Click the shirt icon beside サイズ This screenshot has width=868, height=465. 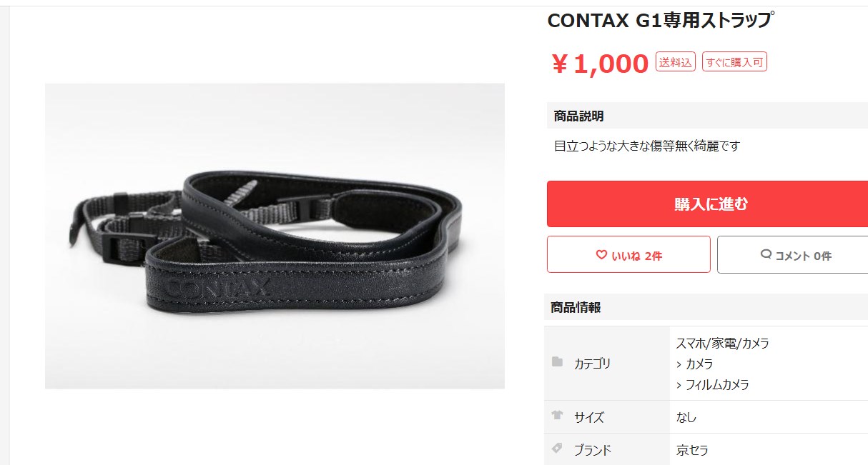click(x=557, y=416)
